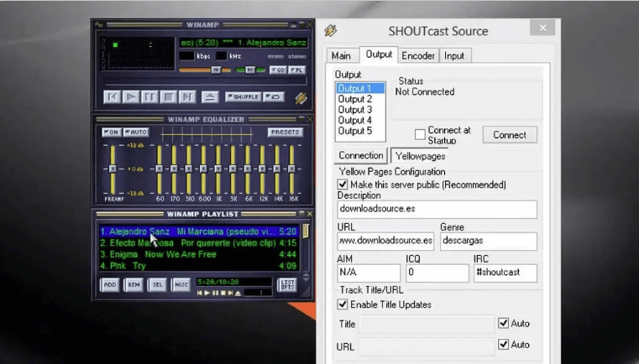The height and width of the screenshot is (364, 639).
Task: Click the mini Stop icon in playlist window
Action: pos(223,293)
